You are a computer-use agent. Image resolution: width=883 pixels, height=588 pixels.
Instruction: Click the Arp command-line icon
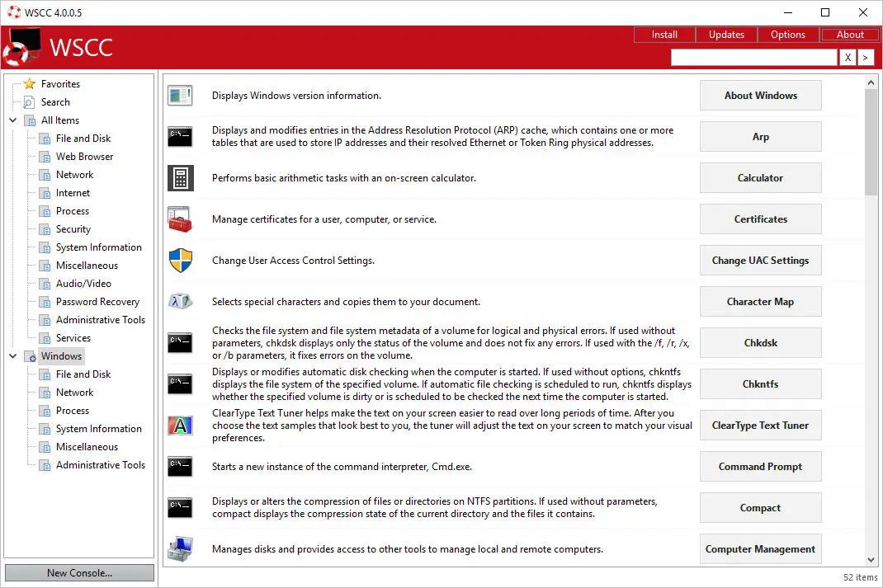pos(180,137)
